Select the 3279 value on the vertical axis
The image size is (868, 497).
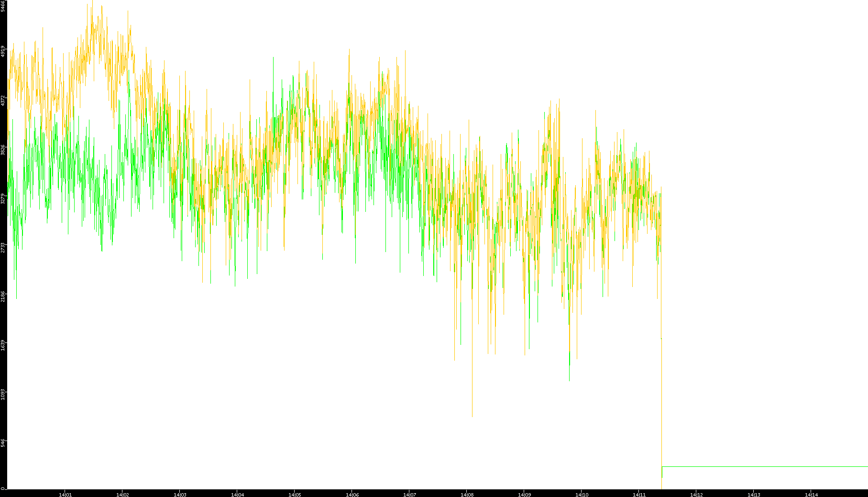tap(3, 199)
